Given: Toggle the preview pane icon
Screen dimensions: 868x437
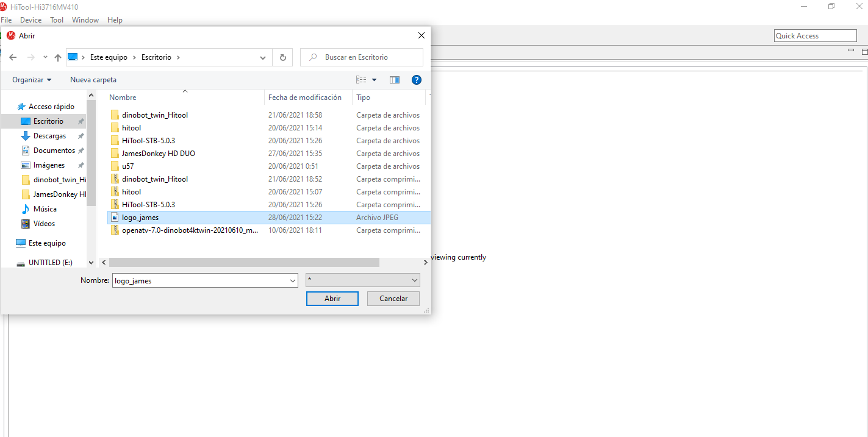Looking at the screenshot, I should 395,80.
